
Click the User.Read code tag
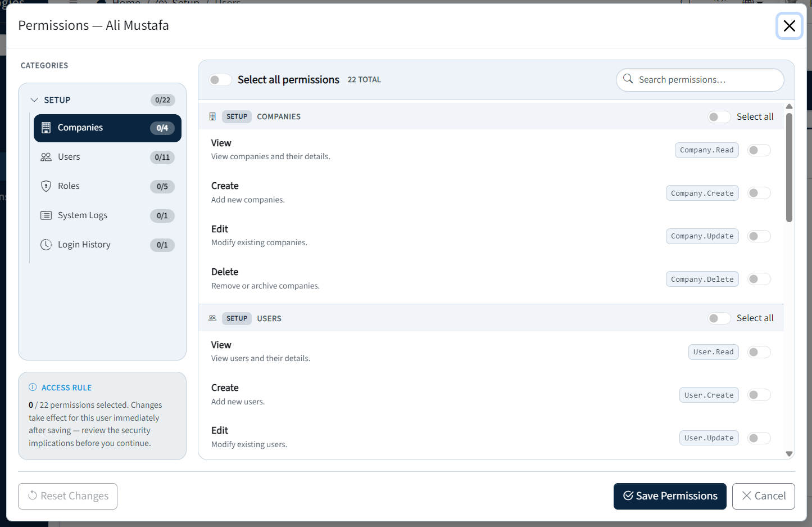[x=714, y=352]
